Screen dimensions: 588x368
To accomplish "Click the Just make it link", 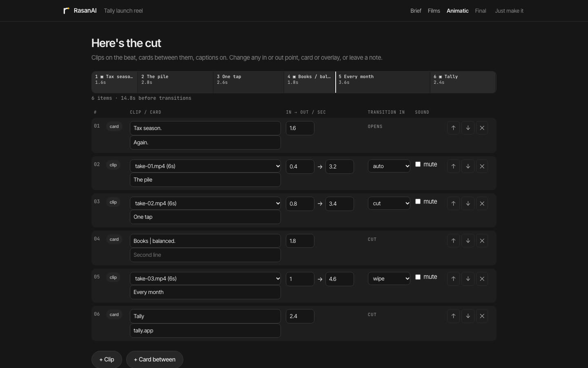I will (509, 11).
